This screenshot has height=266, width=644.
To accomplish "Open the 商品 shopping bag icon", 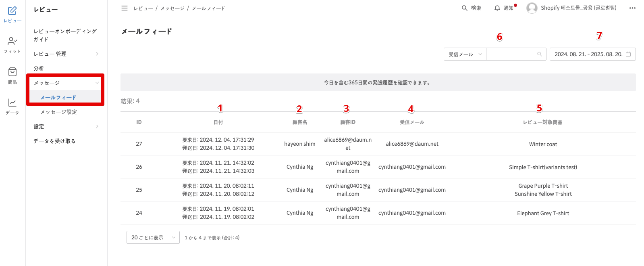I will (x=12, y=72).
